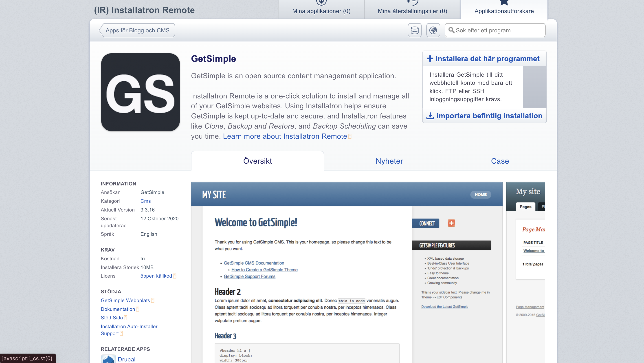Focus the Sok efter ett program search field

495,30
